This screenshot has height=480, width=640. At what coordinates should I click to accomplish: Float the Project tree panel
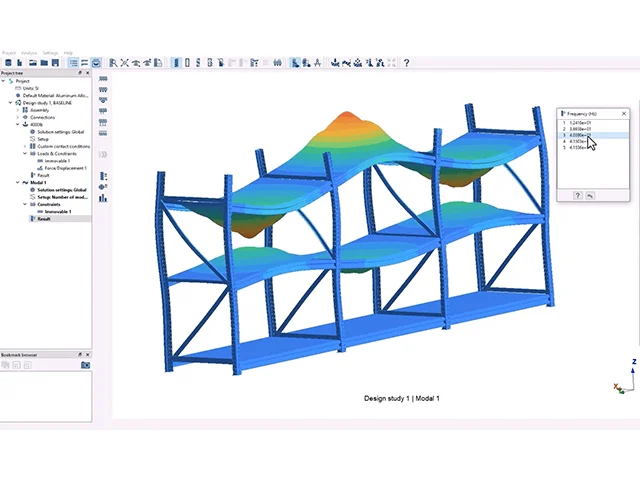coord(80,73)
